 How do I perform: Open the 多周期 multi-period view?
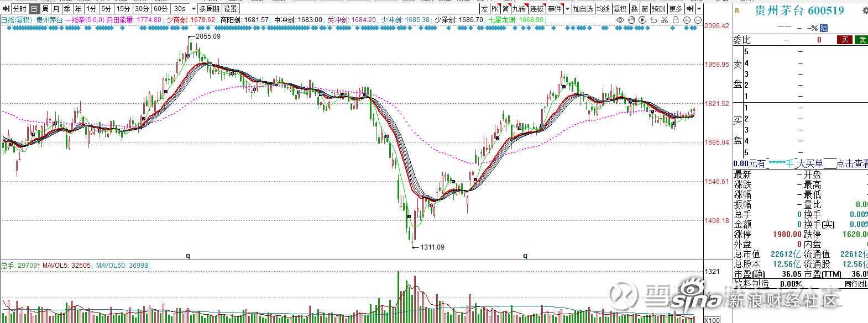[210, 9]
